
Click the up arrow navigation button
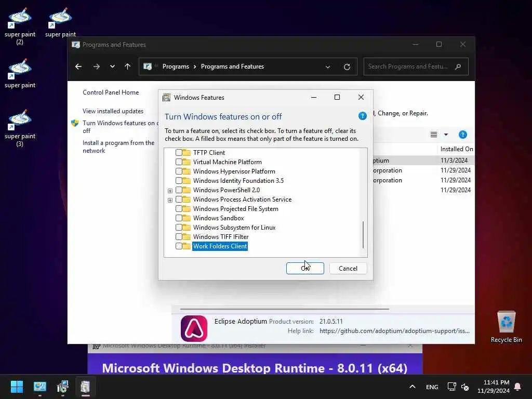[x=128, y=66]
